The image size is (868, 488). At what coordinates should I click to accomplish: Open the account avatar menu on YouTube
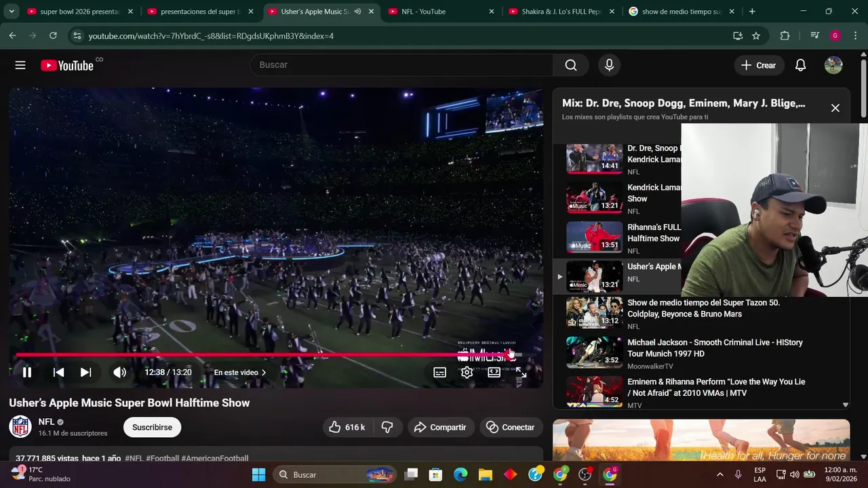[833, 65]
